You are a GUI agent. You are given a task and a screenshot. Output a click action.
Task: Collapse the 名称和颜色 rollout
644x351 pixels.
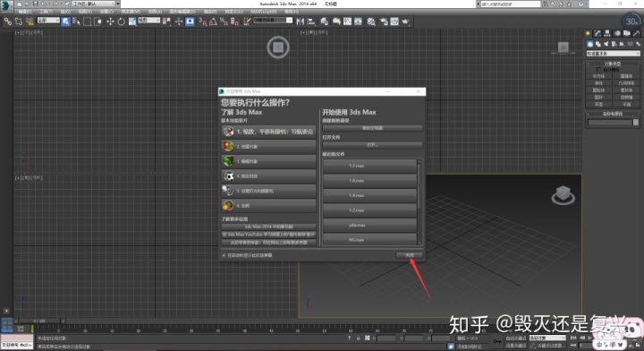(613, 114)
